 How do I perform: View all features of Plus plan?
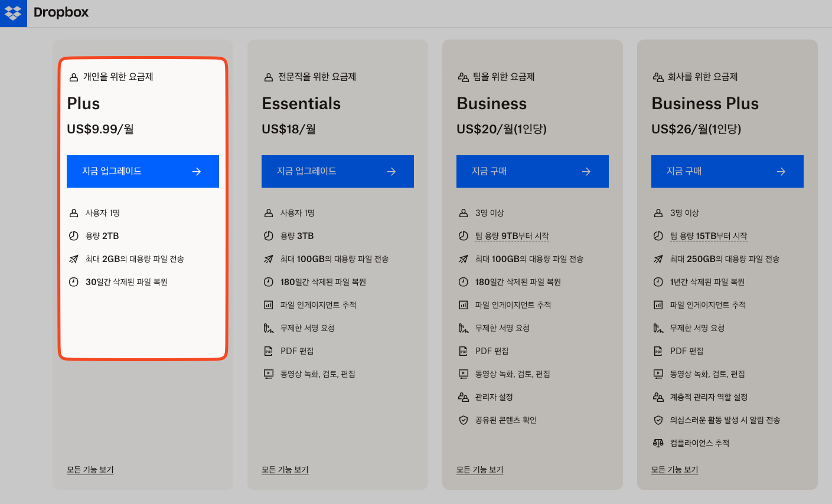[x=90, y=470]
